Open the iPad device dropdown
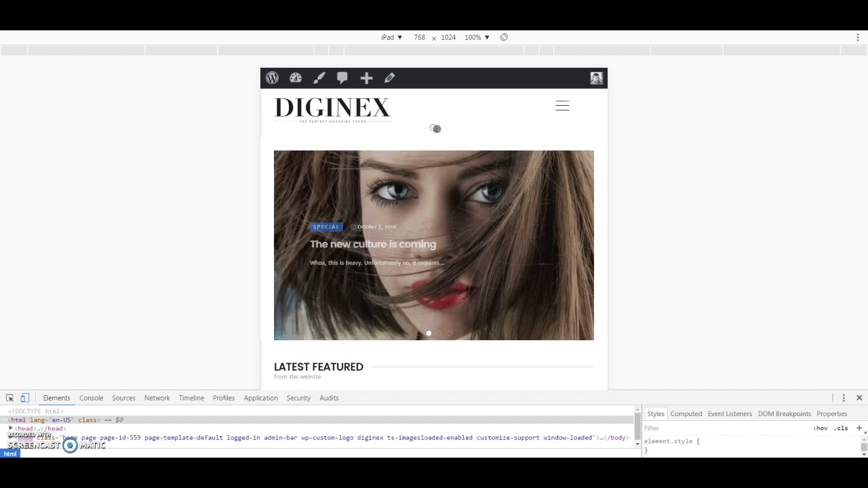This screenshot has height=488, width=868. tap(391, 37)
